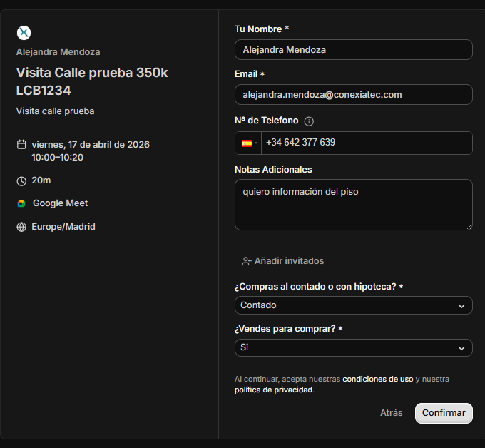The width and height of the screenshot is (485, 448).
Task: Click the Google Meet icon
Action: 21,203
